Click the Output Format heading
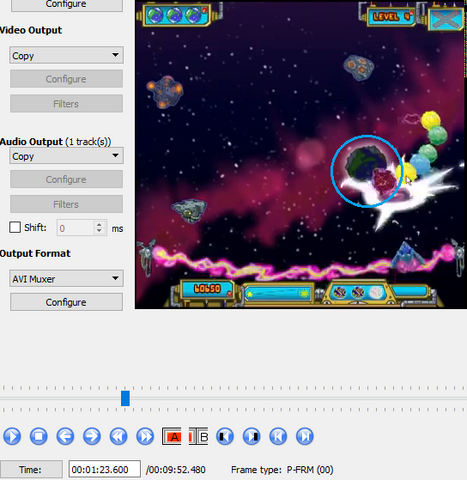Screen dimensions: 467x480 35,254
